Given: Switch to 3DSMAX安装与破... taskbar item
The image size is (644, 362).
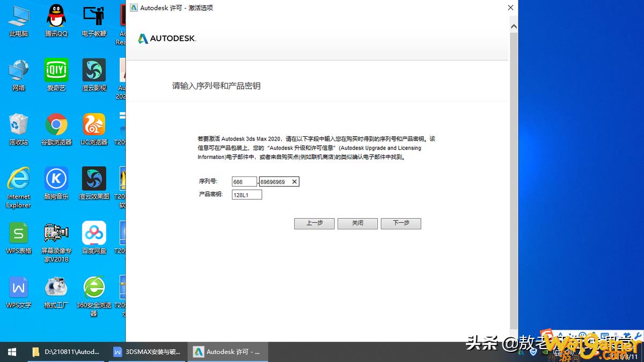Looking at the screenshot, I should point(147,352).
